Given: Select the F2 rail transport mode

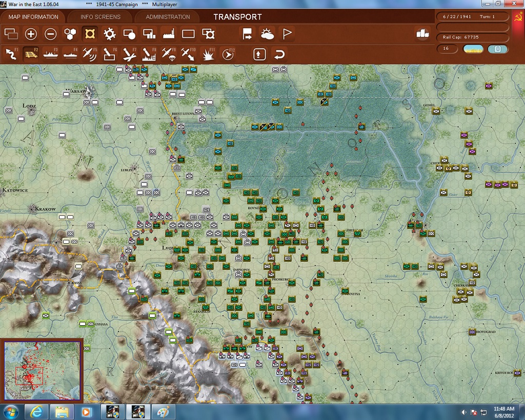Looking at the screenshot, I should pyautogui.click(x=31, y=54).
